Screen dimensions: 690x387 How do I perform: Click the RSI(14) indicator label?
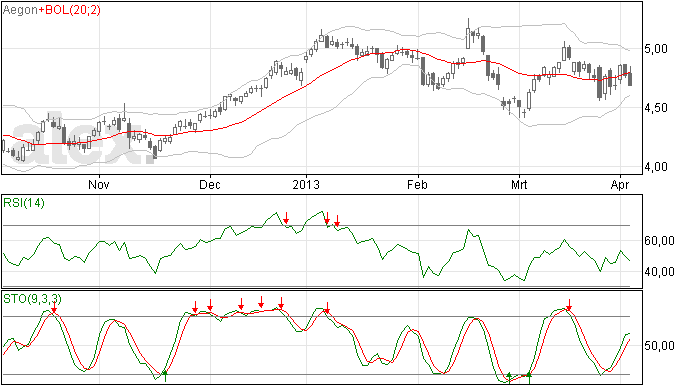[x=24, y=203]
